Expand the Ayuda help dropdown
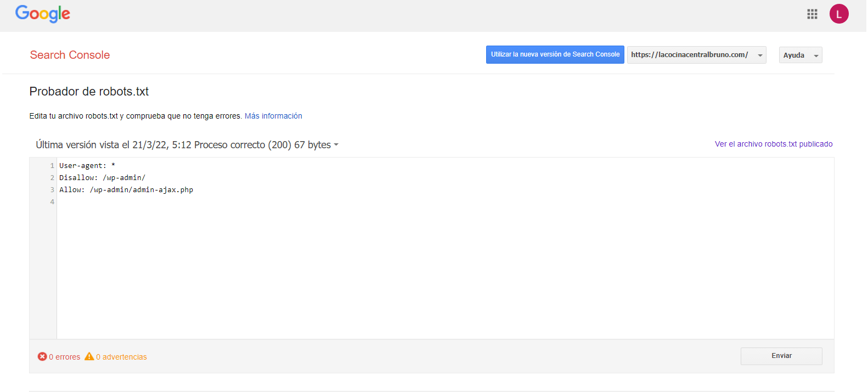 [x=801, y=55]
